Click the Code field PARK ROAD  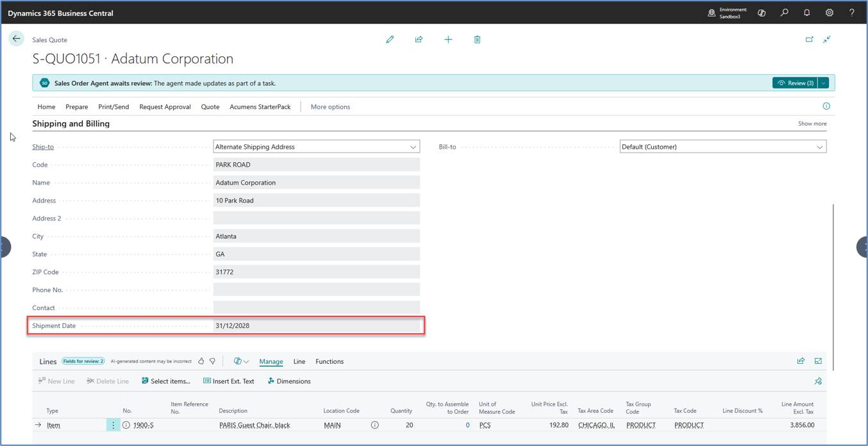317,165
